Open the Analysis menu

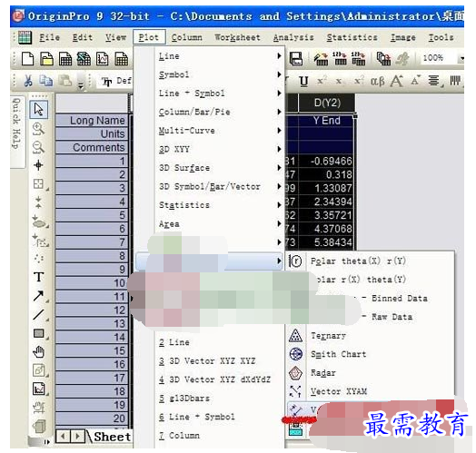click(x=293, y=37)
